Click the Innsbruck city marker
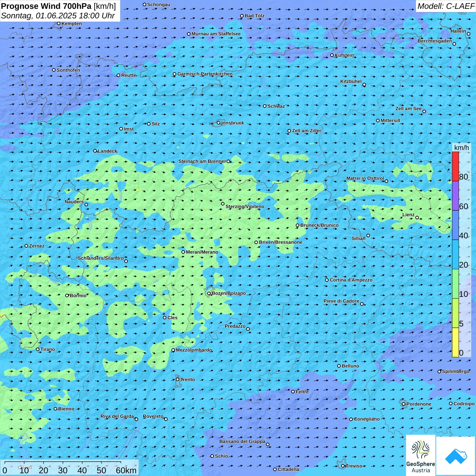 tap(219, 123)
